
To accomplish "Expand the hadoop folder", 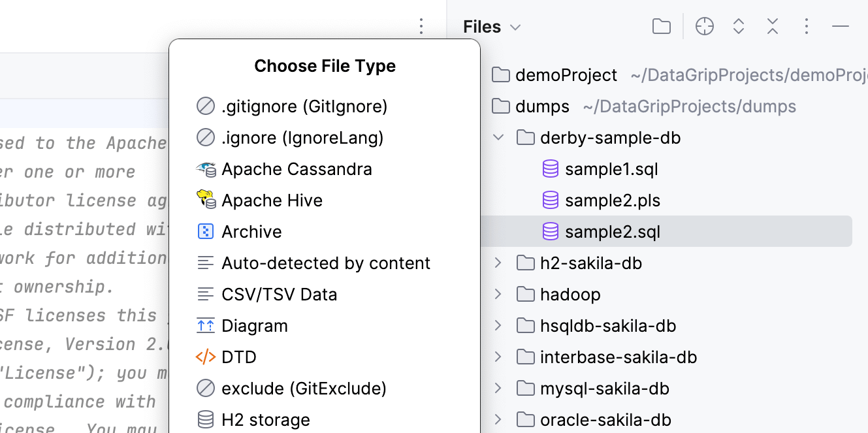I will point(498,294).
